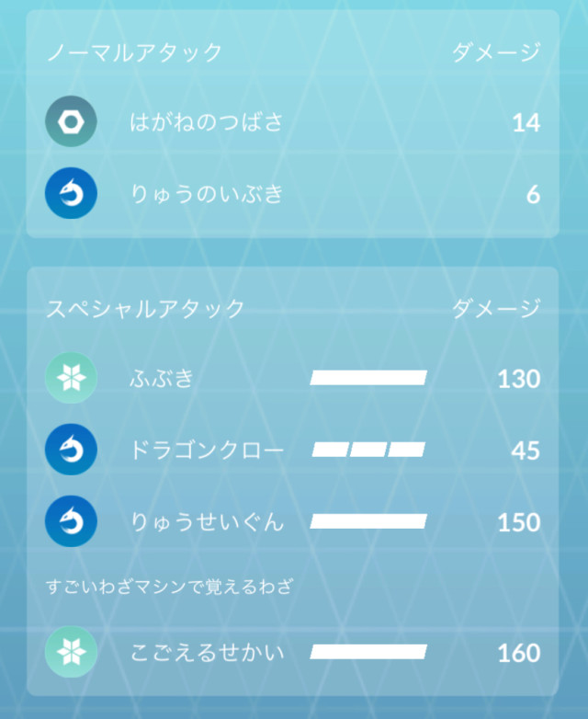
Task: Tap the すごいわざマシンで覚えるわざ label
Action: (169, 587)
